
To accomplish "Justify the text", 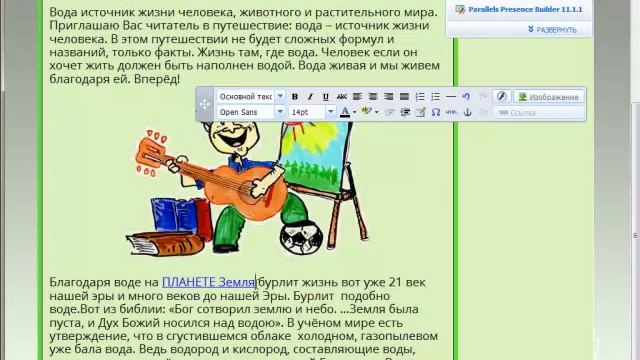I will 404,97.
